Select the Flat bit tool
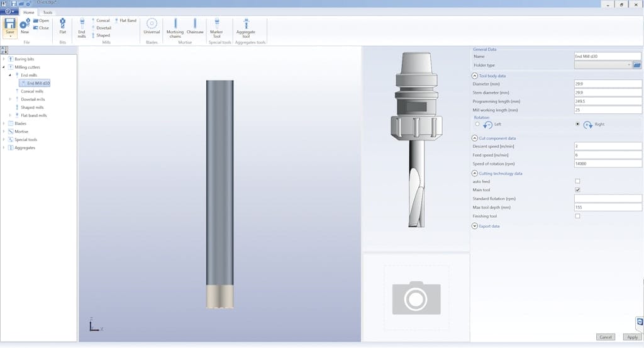 click(62, 26)
